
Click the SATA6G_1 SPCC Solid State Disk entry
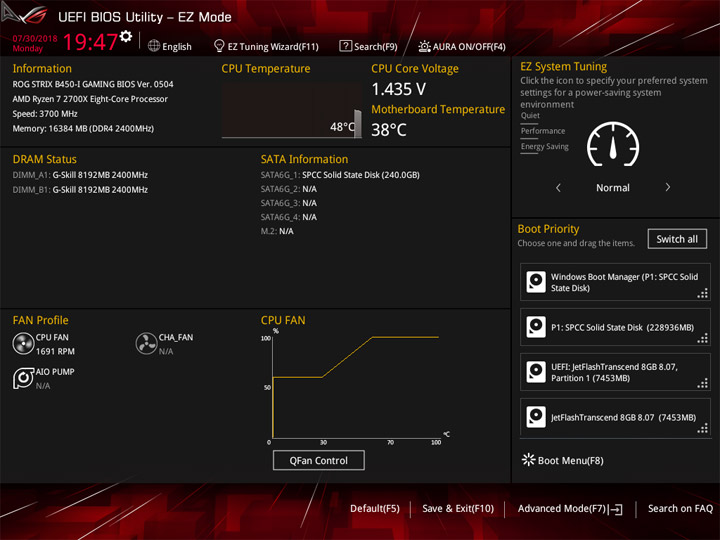point(340,175)
